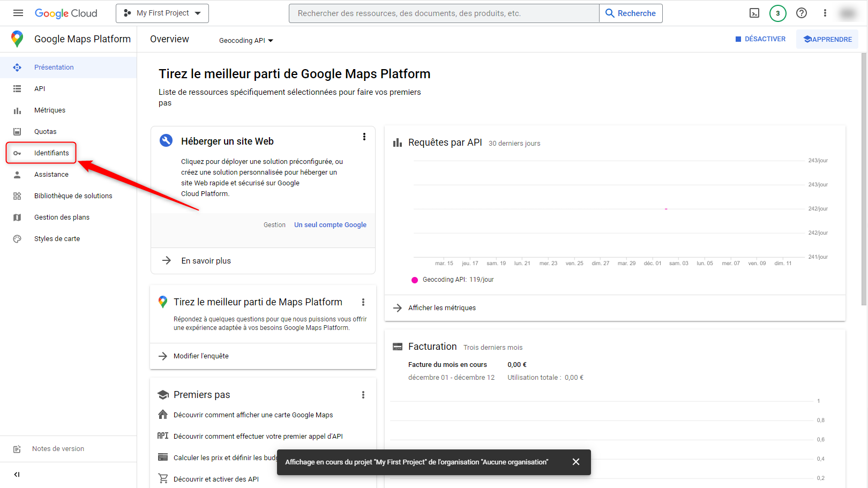Open the API sidebar item

coord(68,89)
